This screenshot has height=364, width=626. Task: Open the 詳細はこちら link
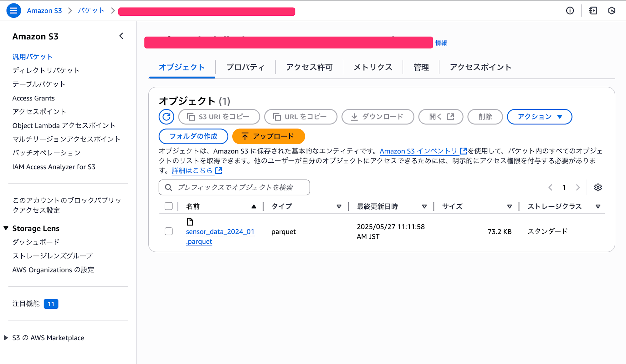(x=192, y=170)
